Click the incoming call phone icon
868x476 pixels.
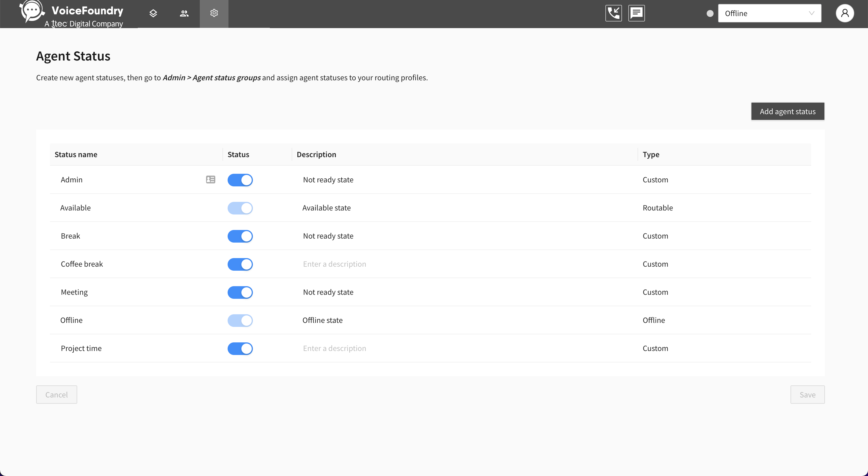tap(613, 13)
